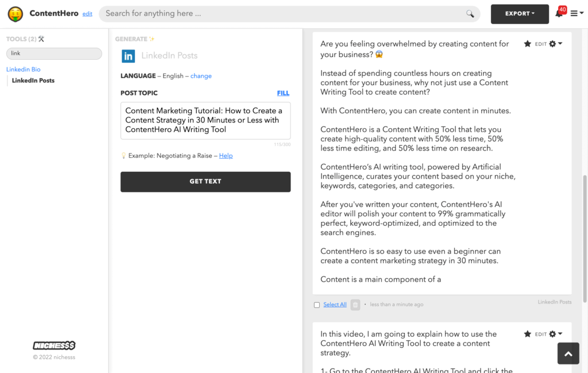
Task: Click the 'With ContentHero, you can create' paragraph
Action: [416, 111]
